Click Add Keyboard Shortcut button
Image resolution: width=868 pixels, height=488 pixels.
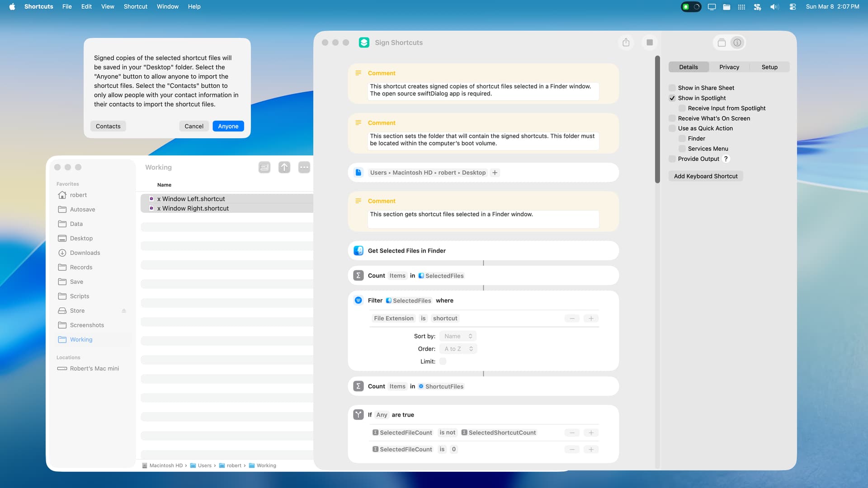coord(705,176)
